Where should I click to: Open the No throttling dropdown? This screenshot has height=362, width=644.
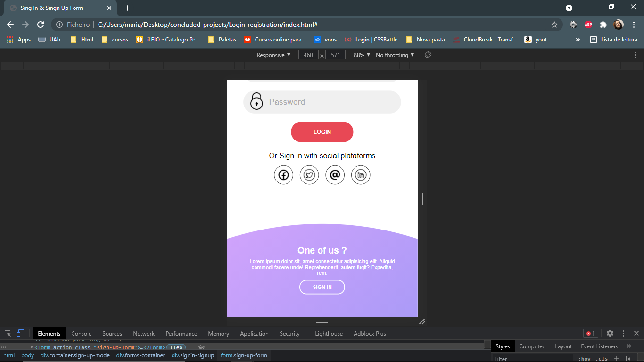(x=395, y=55)
